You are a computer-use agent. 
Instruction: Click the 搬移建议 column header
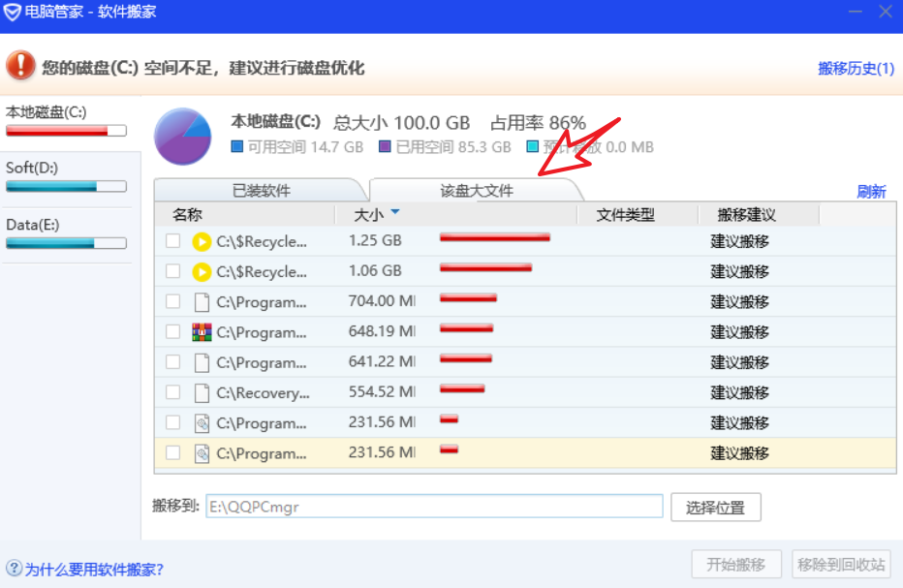click(x=746, y=215)
